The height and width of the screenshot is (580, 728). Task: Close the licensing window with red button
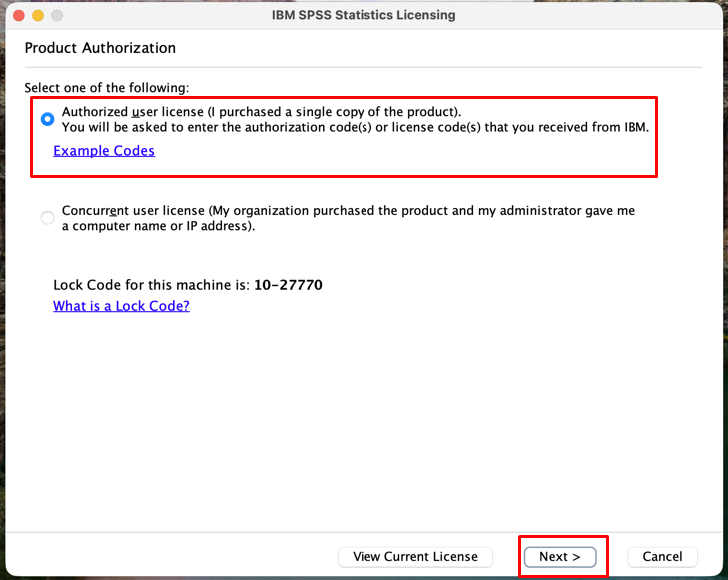coord(19,16)
